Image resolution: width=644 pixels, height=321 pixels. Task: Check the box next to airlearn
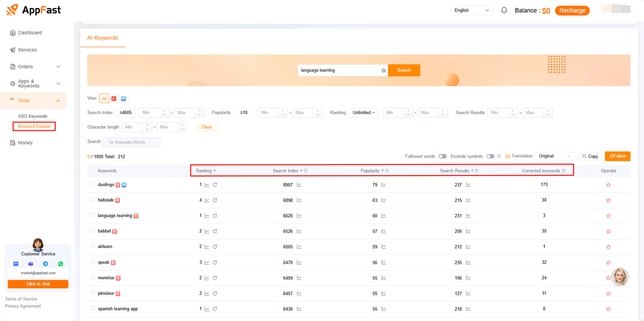tap(93, 247)
